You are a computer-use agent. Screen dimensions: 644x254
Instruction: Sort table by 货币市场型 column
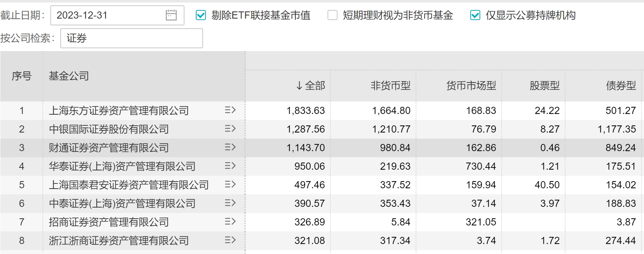coord(471,86)
